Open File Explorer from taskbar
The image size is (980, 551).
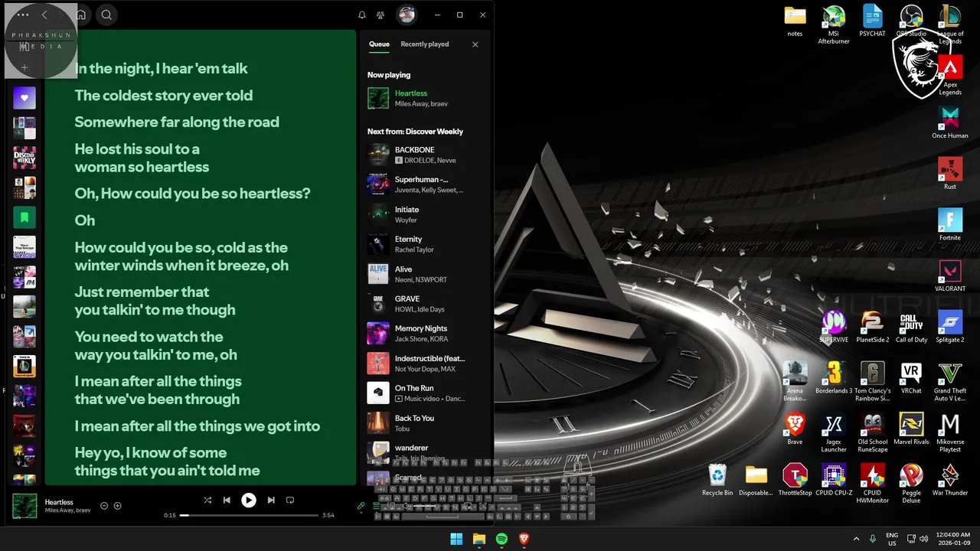point(479,539)
